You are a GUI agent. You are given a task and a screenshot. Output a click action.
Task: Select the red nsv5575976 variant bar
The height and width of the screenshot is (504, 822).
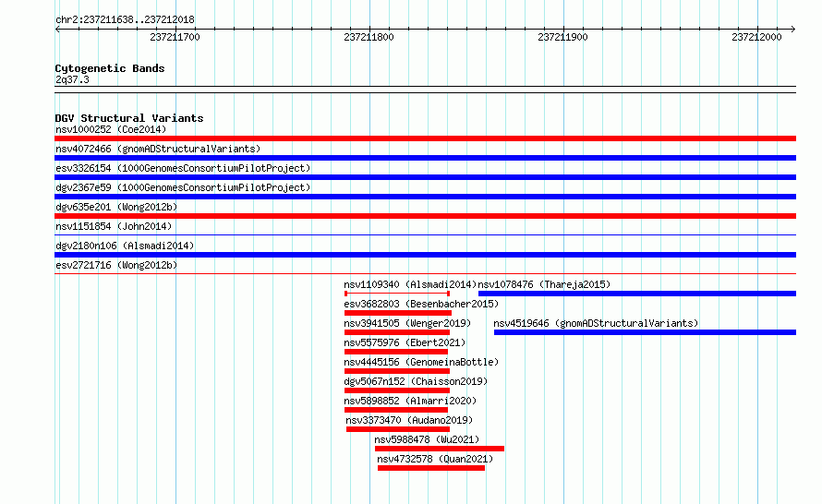point(396,352)
